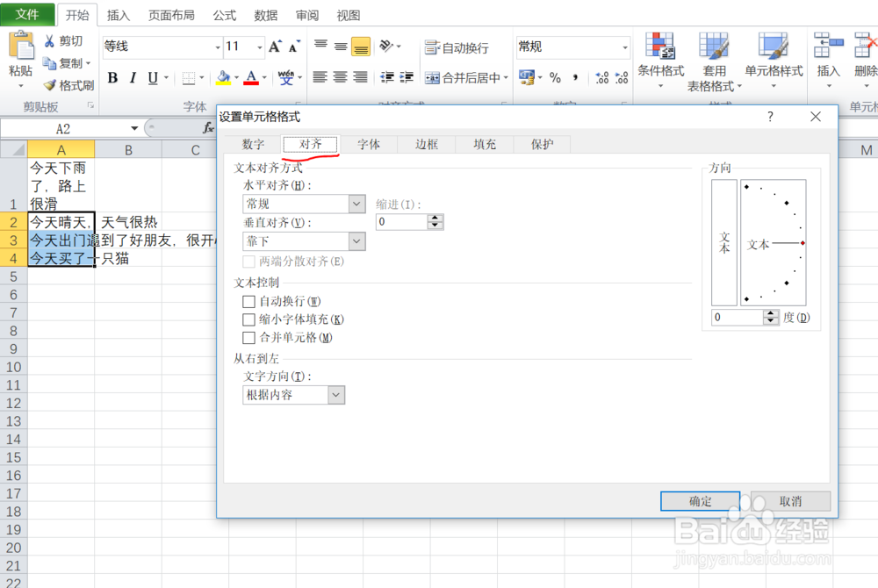
Task: Expand the Merge & Center (合并后居中) arrow
Action: pyautogui.click(x=506, y=78)
